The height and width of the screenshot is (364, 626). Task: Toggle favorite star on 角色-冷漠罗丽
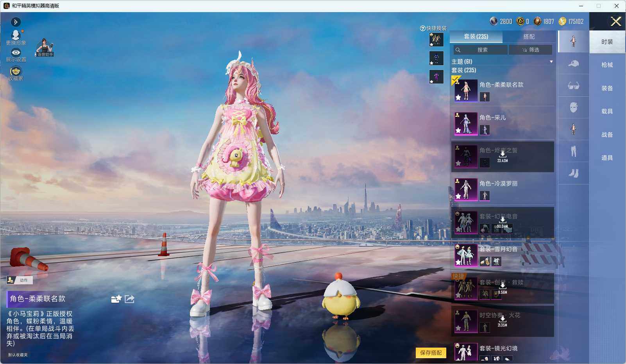[458, 196]
